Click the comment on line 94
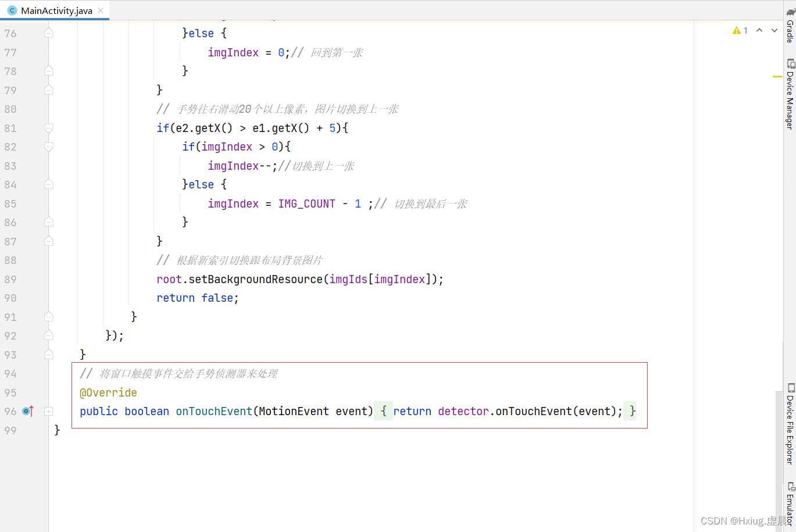 pos(179,373)
